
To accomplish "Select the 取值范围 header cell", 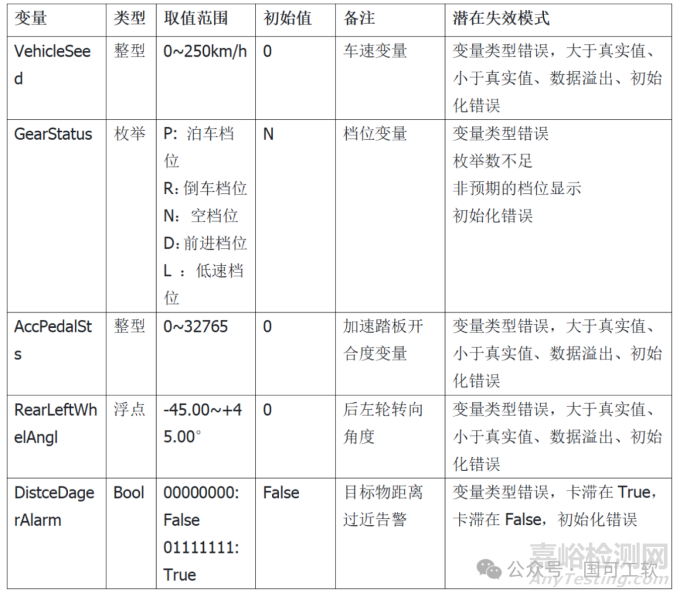I will (195, 19).
